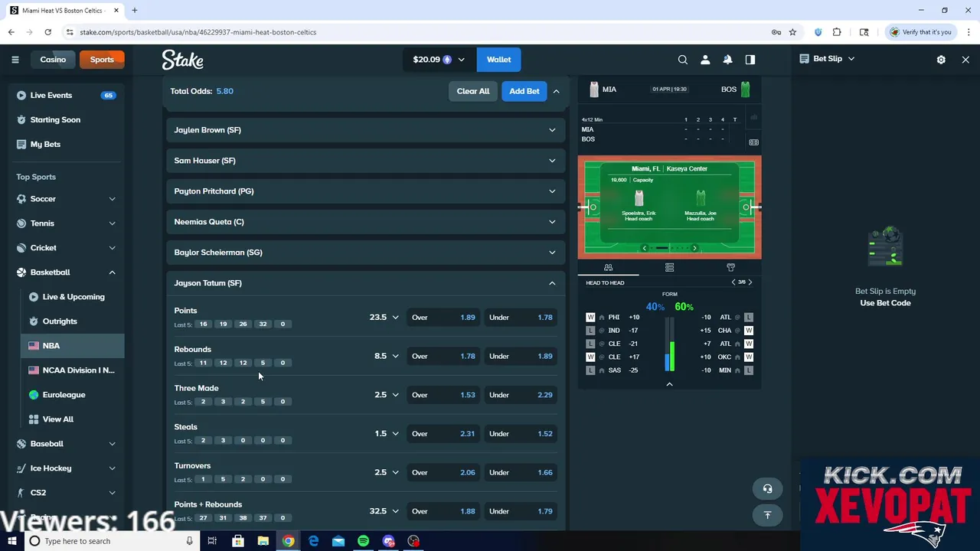This screenshot has width=980, height=551.
Task: Go to previous venue info slide arrow
Action: pyautogui.click(x=645, y=248)
